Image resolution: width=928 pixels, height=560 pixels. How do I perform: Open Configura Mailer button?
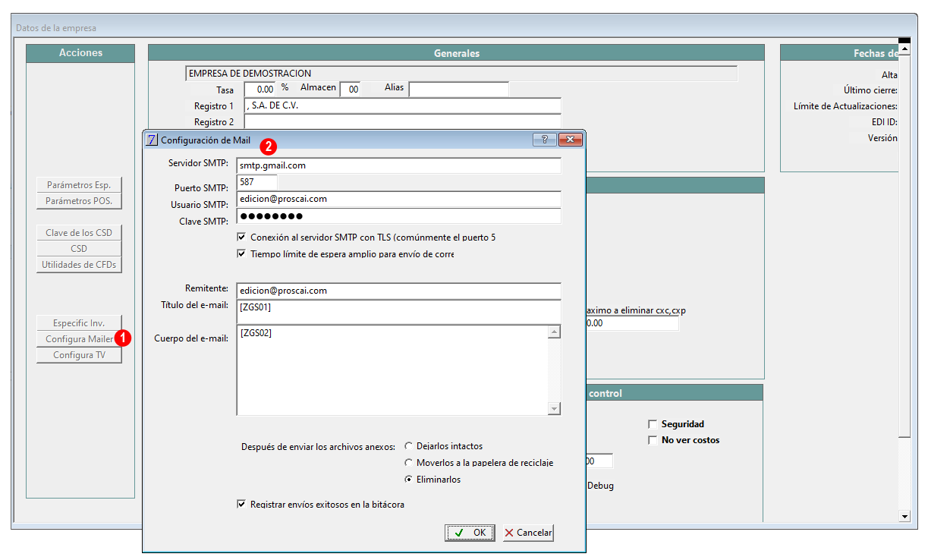[79, 339]
